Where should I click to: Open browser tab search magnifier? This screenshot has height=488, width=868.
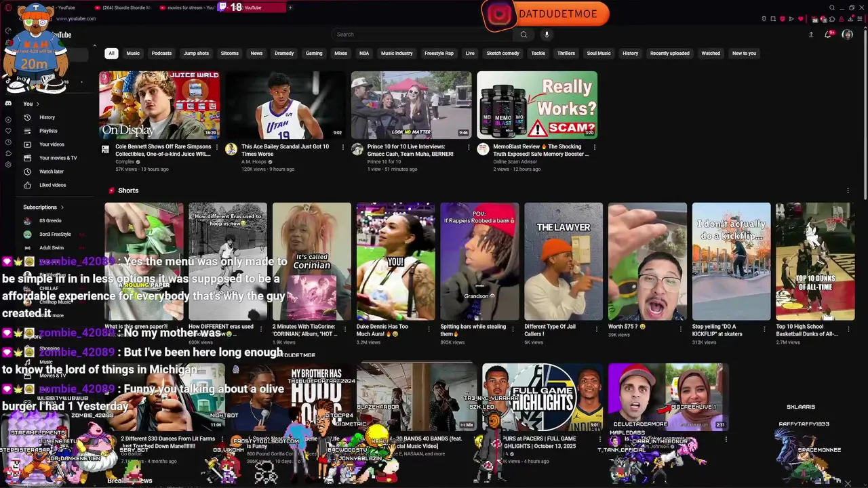[x=832, y=7]
